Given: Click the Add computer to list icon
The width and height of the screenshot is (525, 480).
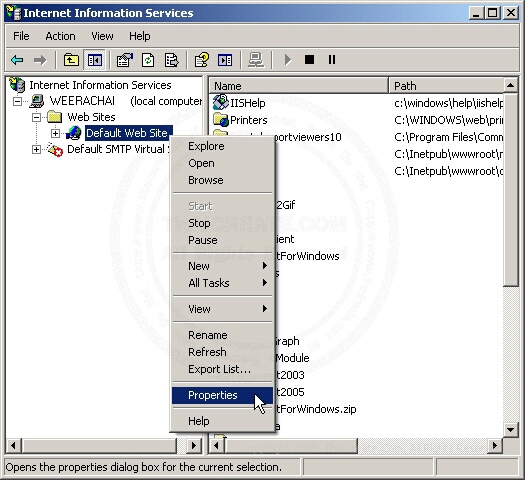Looking at the screenshot, I should tap(256, 60).
